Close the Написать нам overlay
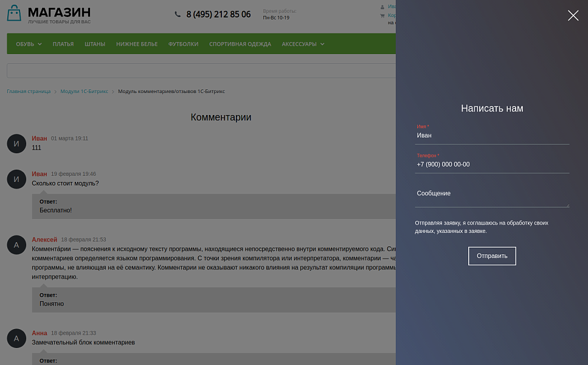Screen dimensions: 588x365 pyautogui.click(x=572, y=15)
